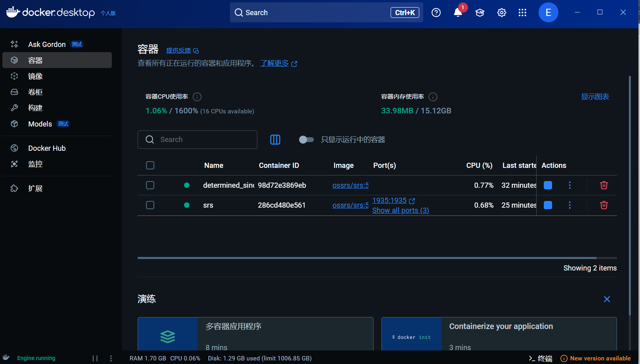Screen dimensions: 640x364
Task: Open the 终端 terminal panel
Action: [541, 358]
